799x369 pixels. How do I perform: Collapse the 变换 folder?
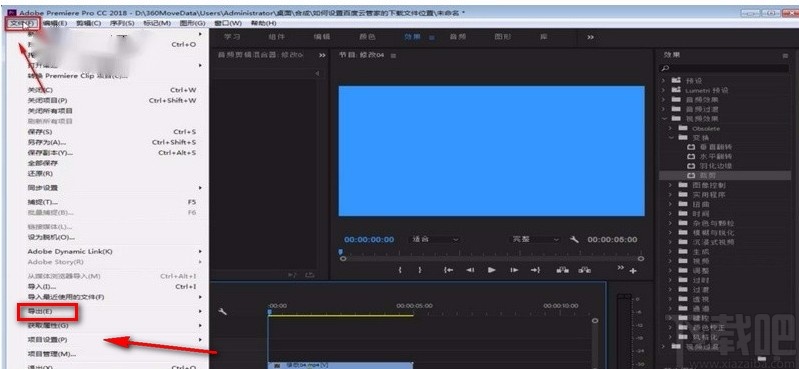[671, 138]
